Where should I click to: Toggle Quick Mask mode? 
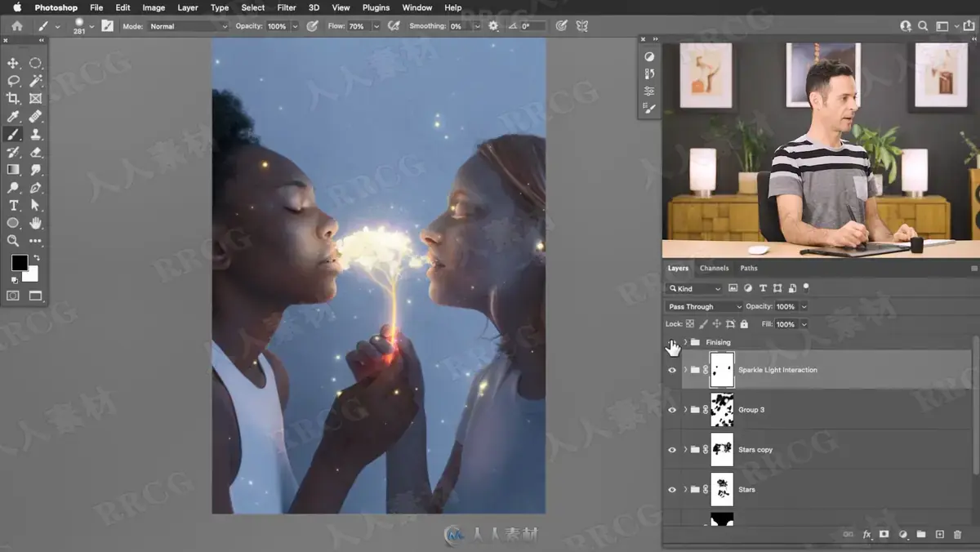tap(13, 296)
